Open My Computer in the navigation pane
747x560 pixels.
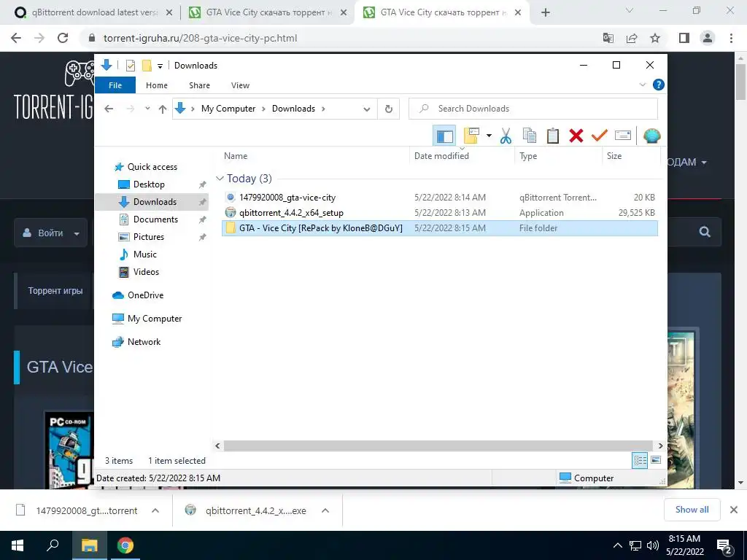155,319
